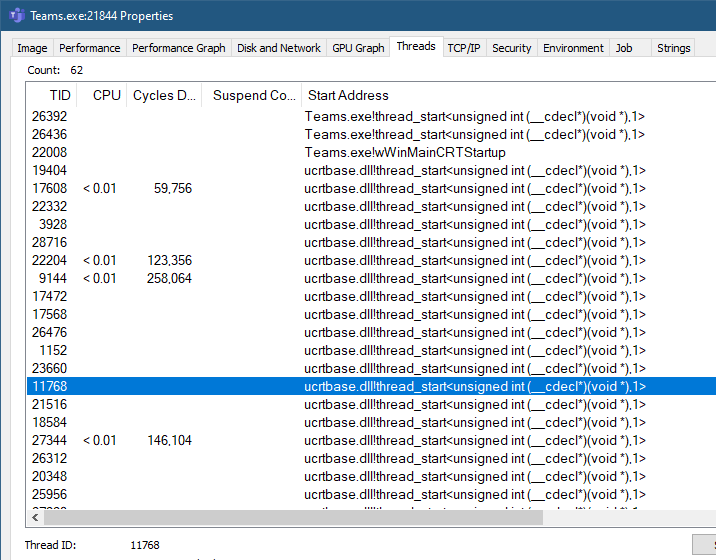Image resolution: width=716 pixels, height=560 pixels.
Task: Switch to the Security tab
Action: (511, 48)
